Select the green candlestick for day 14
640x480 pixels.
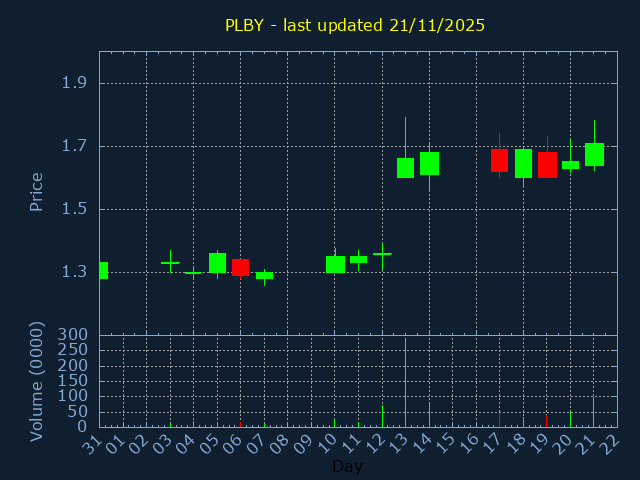pyautogui.click(x=429, y=163)
